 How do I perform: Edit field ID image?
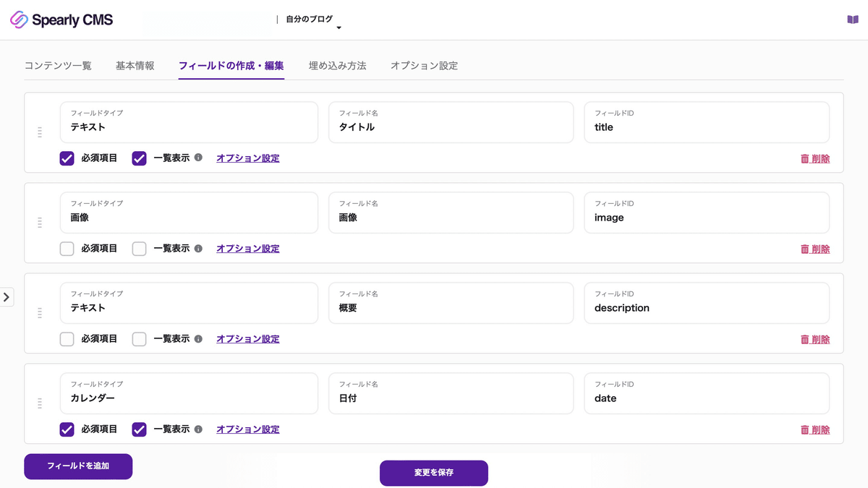pos(707,213)
